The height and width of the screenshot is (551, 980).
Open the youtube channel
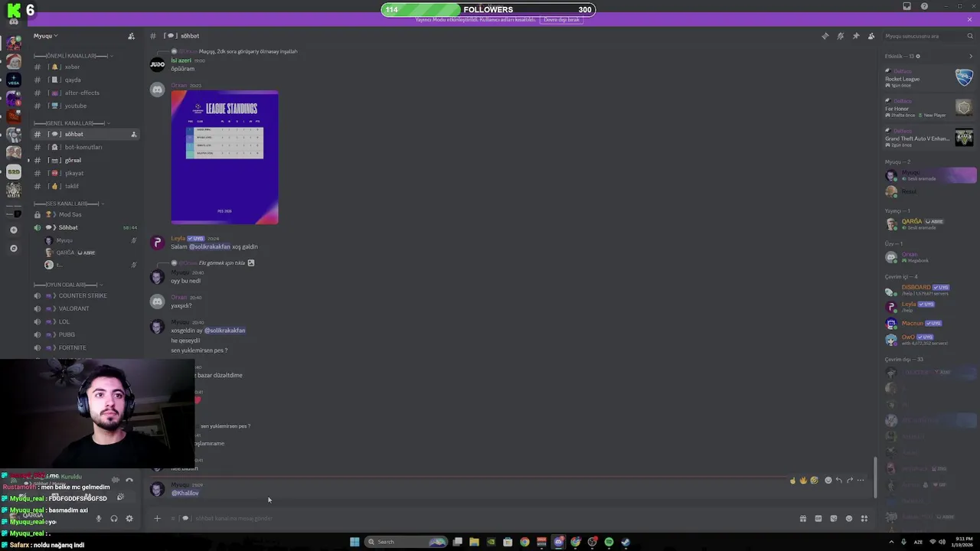click(x=84, y=106)
